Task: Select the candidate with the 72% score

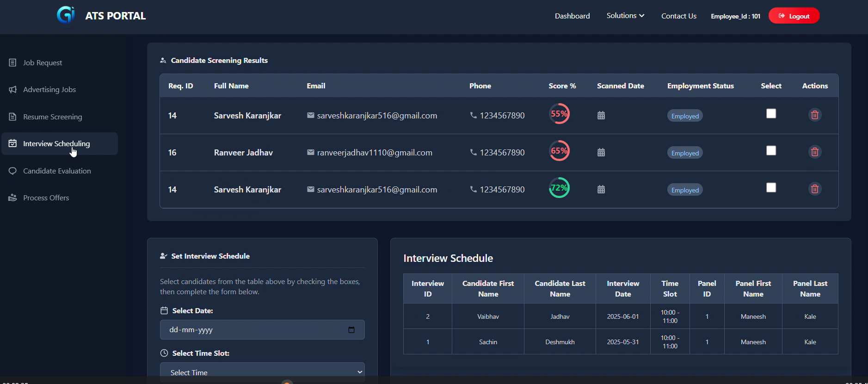Action: click(771, 188)
